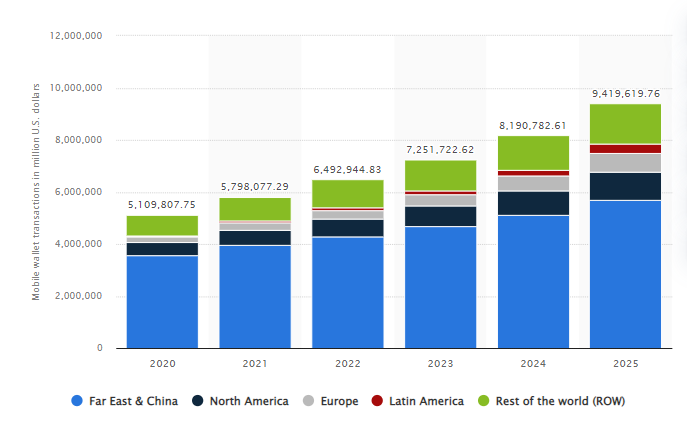
Task: Click the gray Europe segment in 2025 bar
Action: 625,162
